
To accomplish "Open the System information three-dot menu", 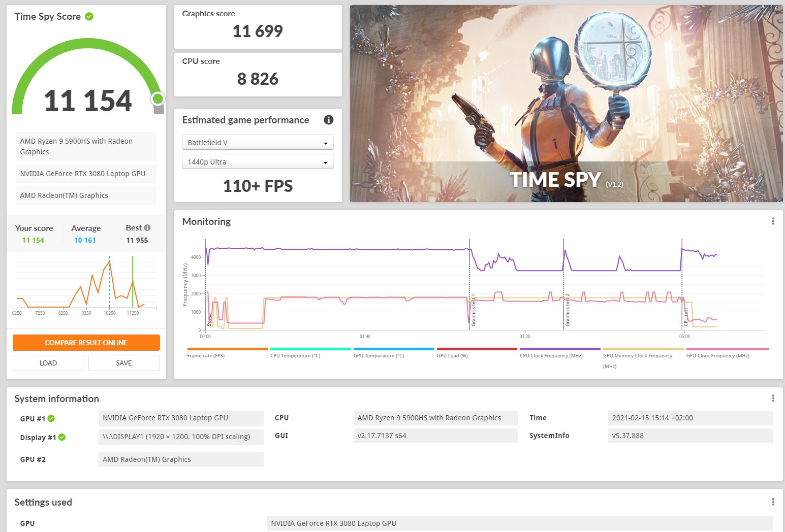I will coord(773,398).
